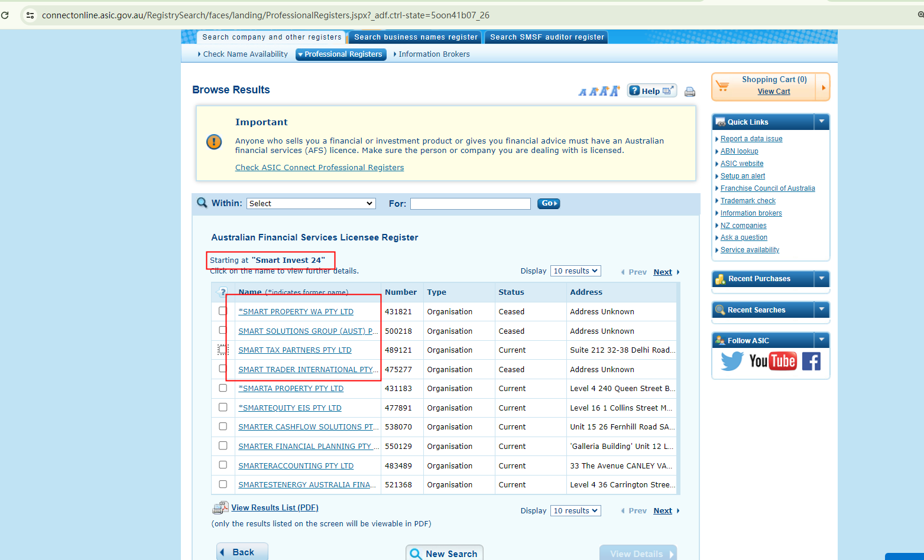Click inside the For search text field
This screenshot has height=560, width=924.
(471, 203)
